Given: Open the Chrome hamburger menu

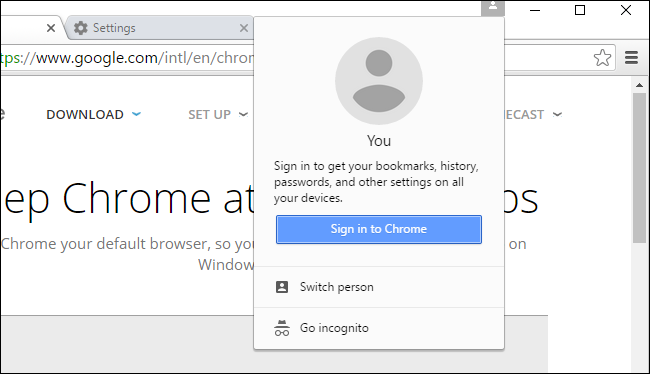Looking at the screenshot, I should coord(631,58).
